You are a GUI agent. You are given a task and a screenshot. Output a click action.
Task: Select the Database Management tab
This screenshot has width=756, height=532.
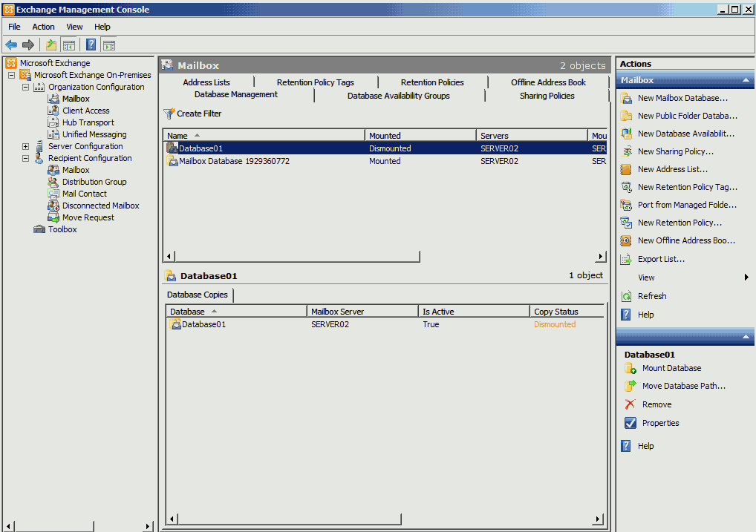(236, 94)
